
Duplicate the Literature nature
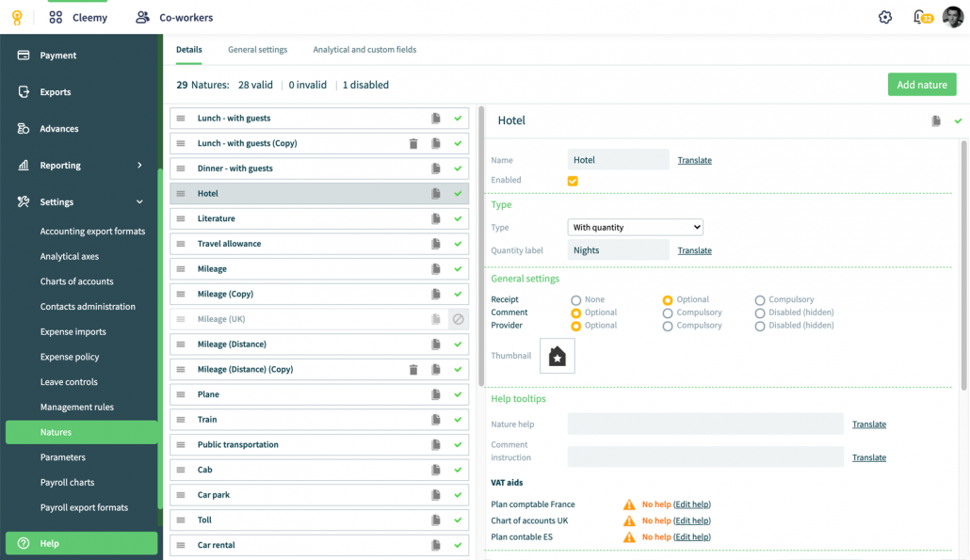(x=436, y=218)
